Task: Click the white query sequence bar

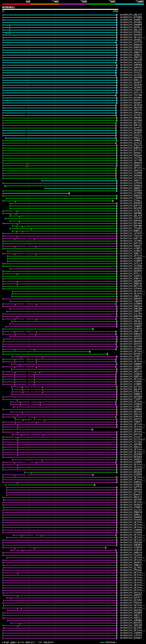Action: coord(60,10)
